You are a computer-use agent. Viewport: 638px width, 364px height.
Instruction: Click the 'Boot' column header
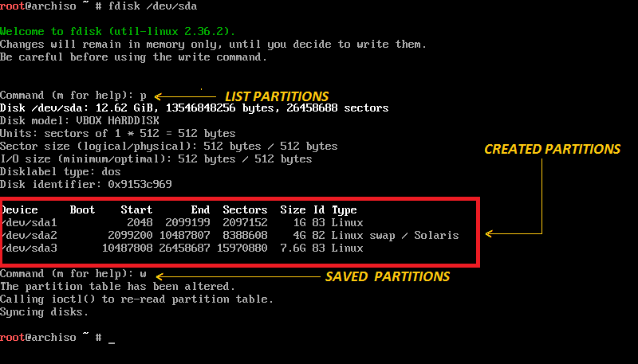[82, 209]
